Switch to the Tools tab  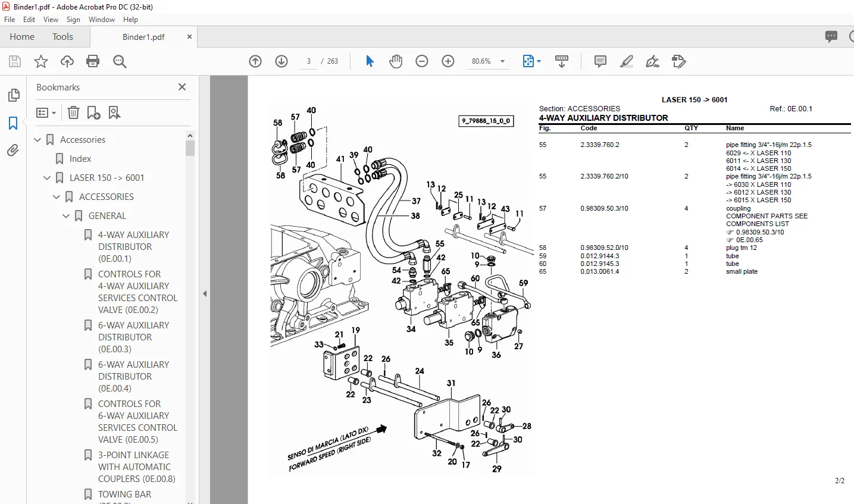click(x=62, y=37)
